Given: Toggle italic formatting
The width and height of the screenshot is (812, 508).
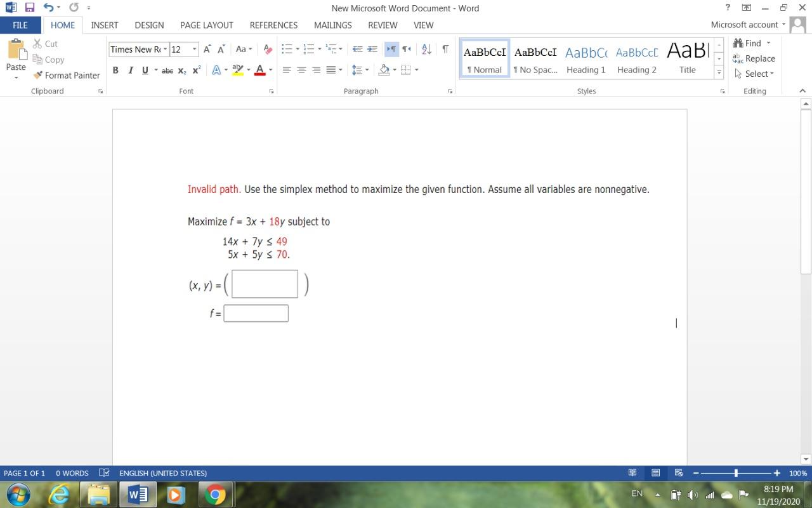Looking at the screenshot, I should point(131,70).
